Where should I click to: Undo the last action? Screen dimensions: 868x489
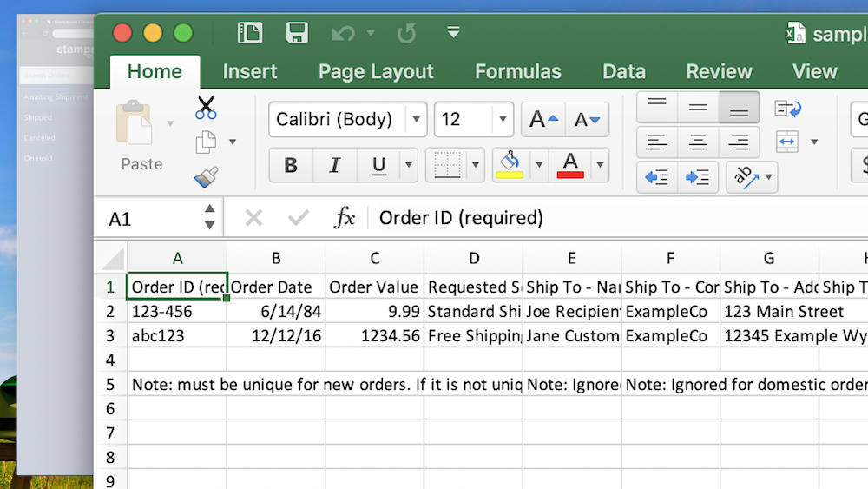pyautogui.click(x=343, y=33)
